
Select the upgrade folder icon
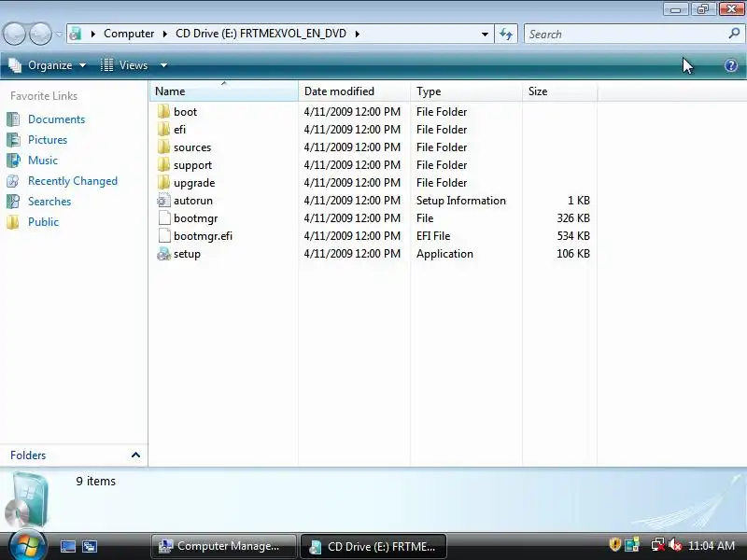163,182
